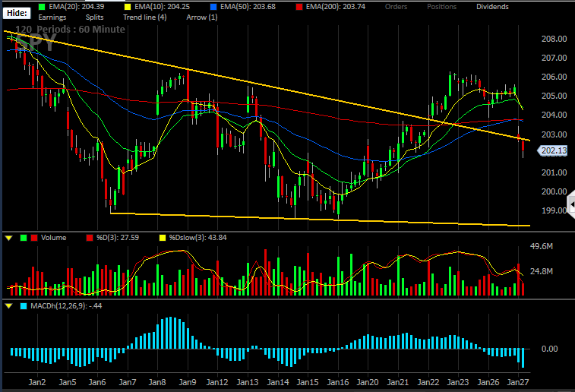Collapse the Volume indicator panel triangle
575x392 pixels.
click(x=9, y=238)
